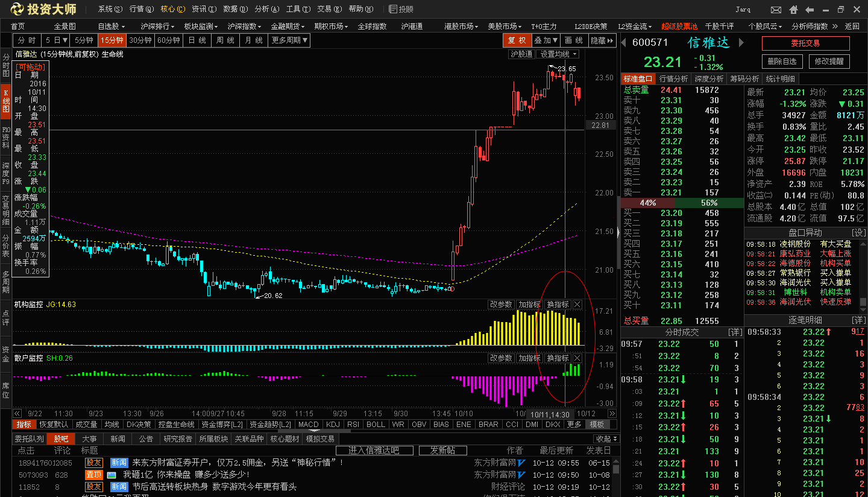The height and width of the screenshot is (497, 868).
Task: Click 新闻 tag on 节后高送转 post
Action: [119, 487]
